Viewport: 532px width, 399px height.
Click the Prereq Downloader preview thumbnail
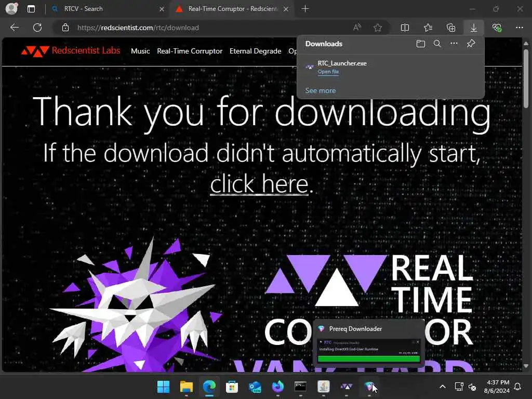(x=369, y=351)
